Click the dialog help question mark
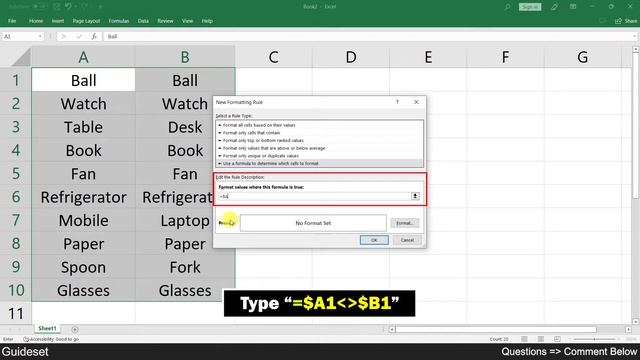 397,102
